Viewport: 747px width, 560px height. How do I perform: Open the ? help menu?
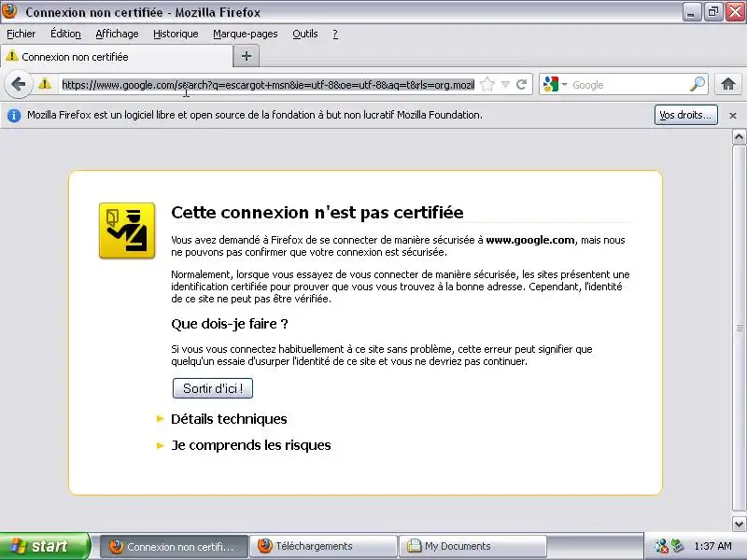click(x=335, y=34)
